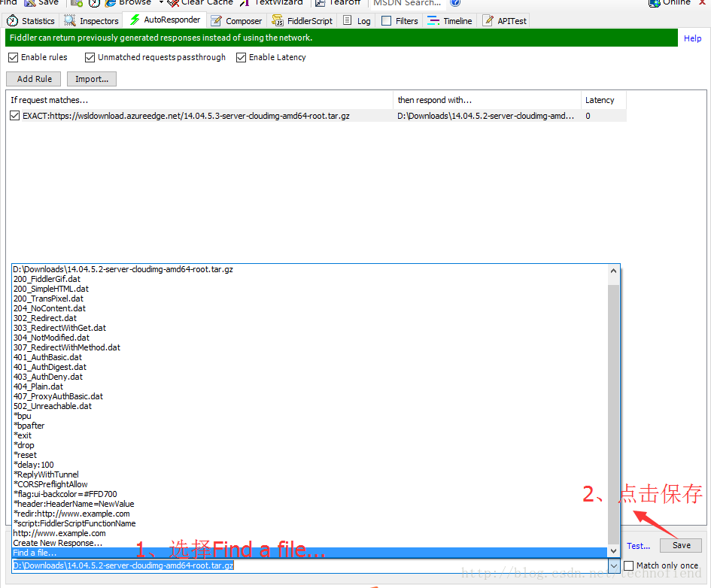The image size is (711, 588).
Task: Enable the Match only once option
Action: (x=629, y=565)
